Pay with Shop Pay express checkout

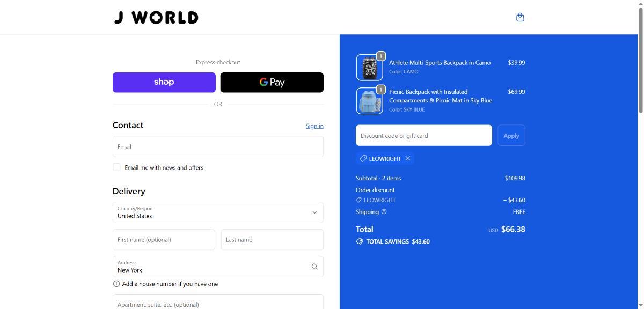pos(164,82)
